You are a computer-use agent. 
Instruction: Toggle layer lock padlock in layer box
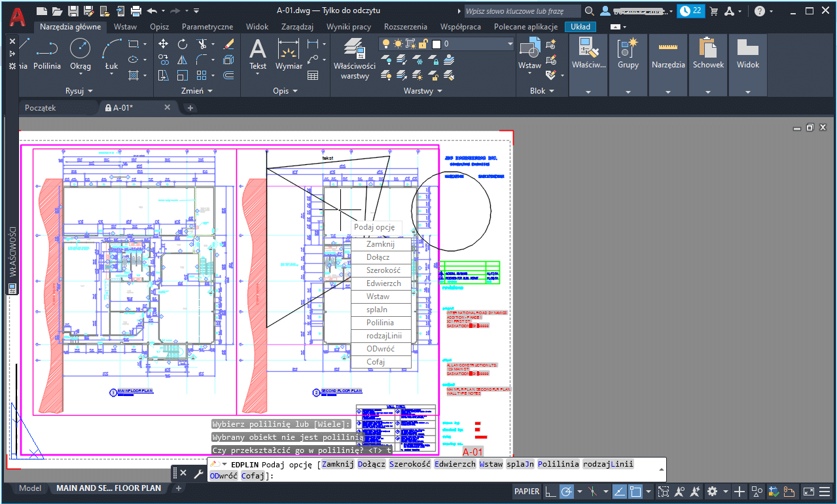click(423, 44)
